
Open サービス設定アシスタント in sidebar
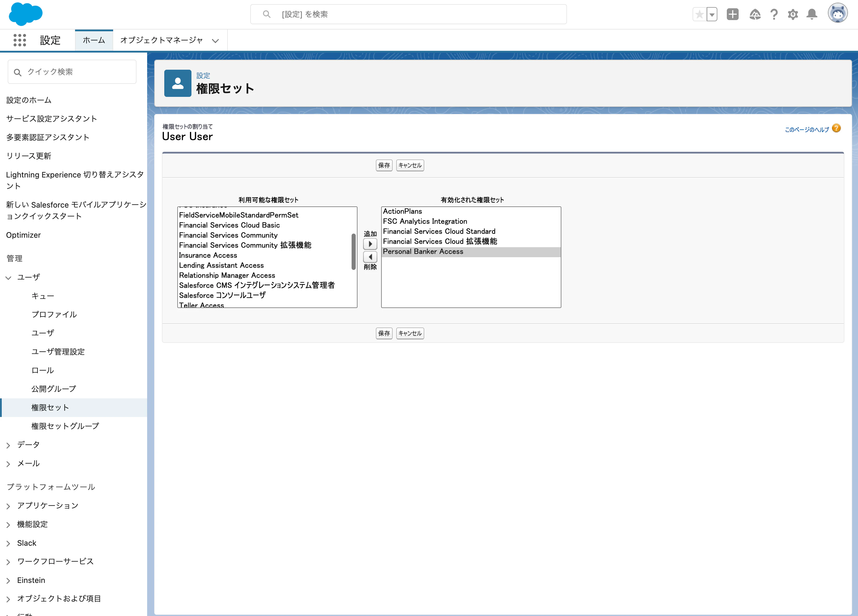pos(51,119)
